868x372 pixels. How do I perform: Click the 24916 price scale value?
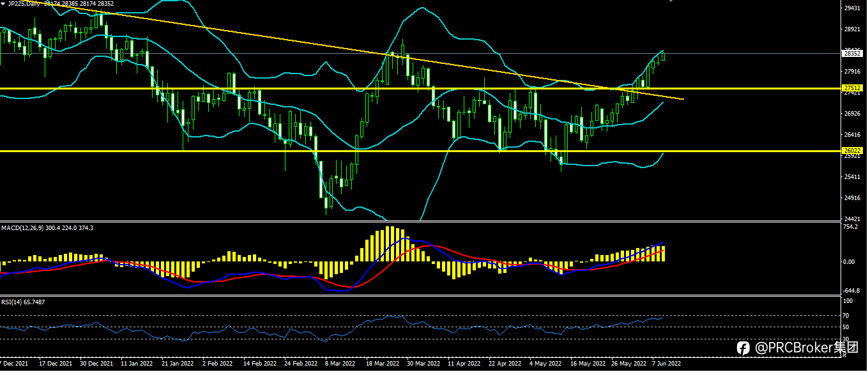click(851, 198)
